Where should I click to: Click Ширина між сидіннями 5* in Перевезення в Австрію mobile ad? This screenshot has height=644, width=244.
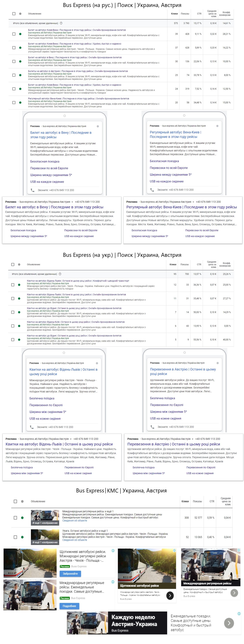[168, 412]
